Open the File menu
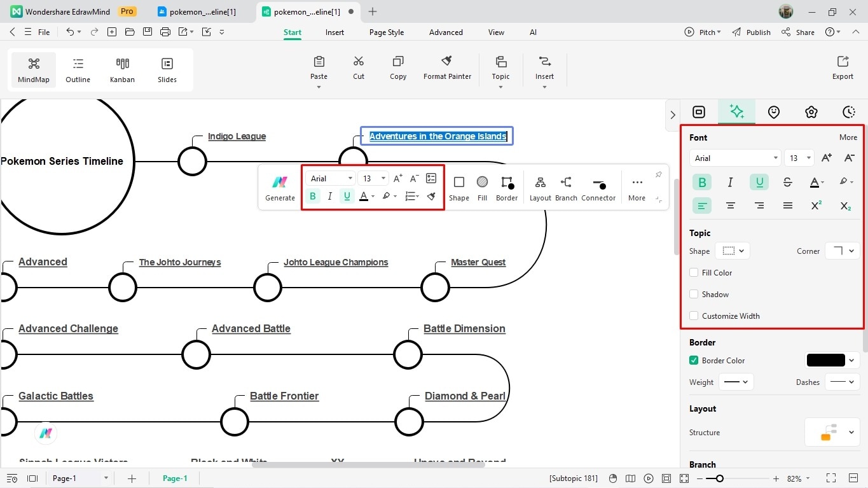The image size is (868, 488). (44, 32)
